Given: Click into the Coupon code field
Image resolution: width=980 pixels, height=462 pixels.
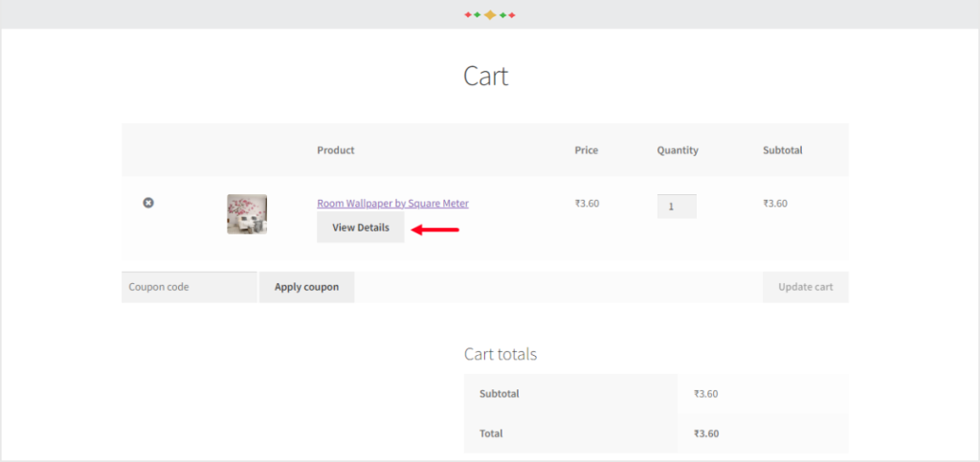Looking at the screenshot, I should tap(189, 287).
